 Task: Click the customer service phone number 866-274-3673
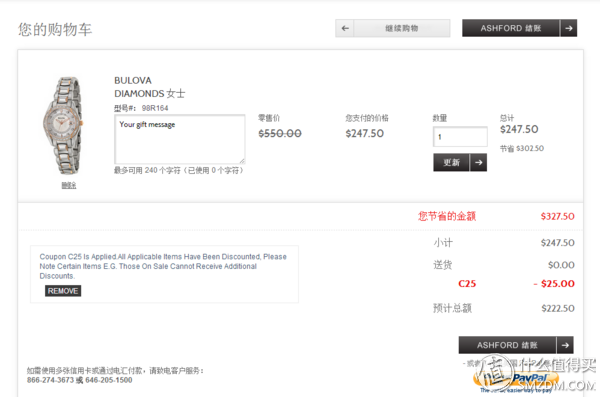(x=50, y=380)
